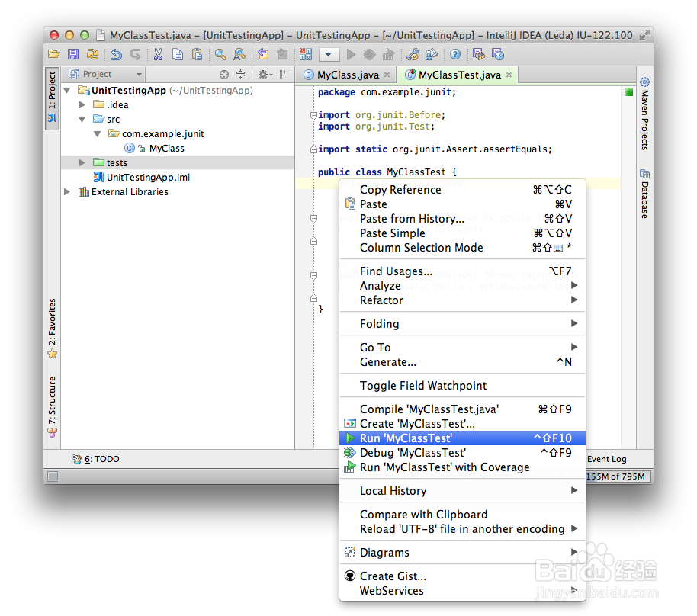Open the 6: TODO tool window

[x=95, y=459]
